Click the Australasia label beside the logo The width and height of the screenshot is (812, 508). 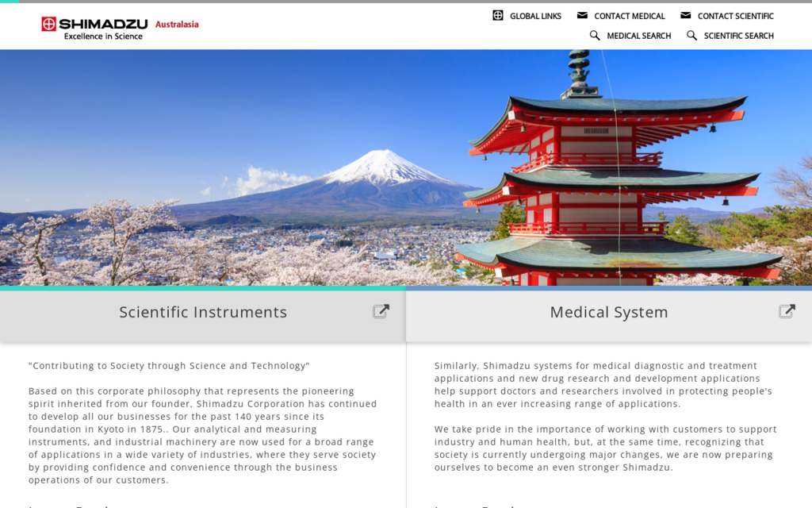[x=177, y=24]
